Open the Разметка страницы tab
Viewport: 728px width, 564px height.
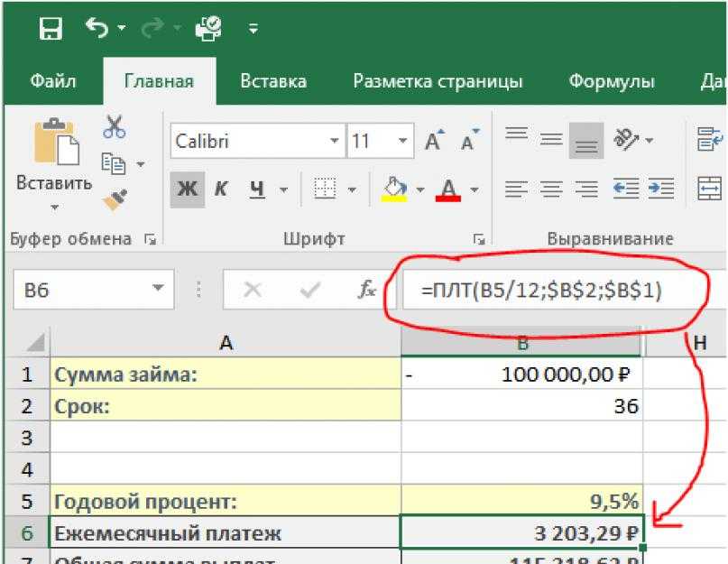[438, 81]
